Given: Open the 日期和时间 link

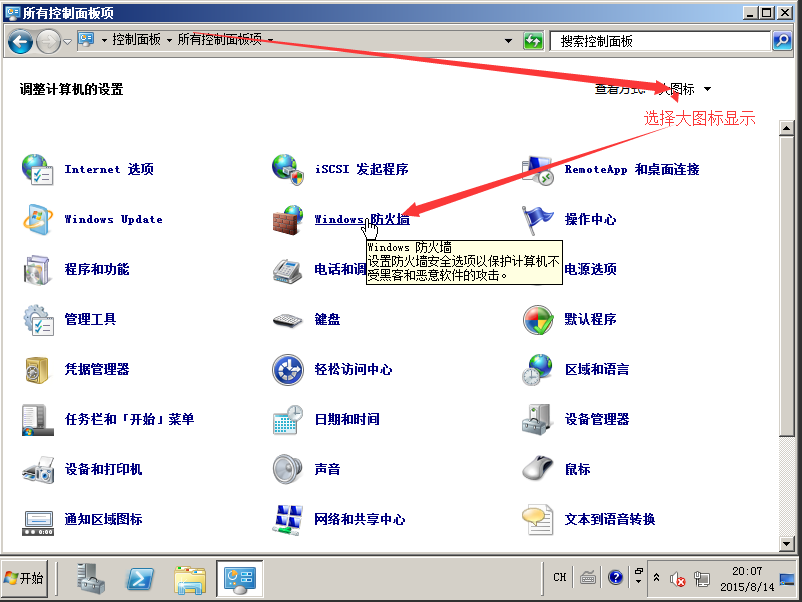Looking at the screenshot, I should point(347,419).
